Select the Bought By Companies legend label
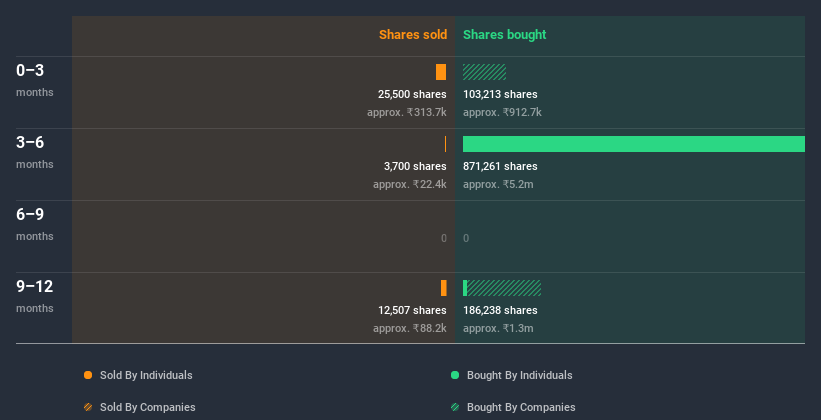821x420 pixels. click(521, 407)
